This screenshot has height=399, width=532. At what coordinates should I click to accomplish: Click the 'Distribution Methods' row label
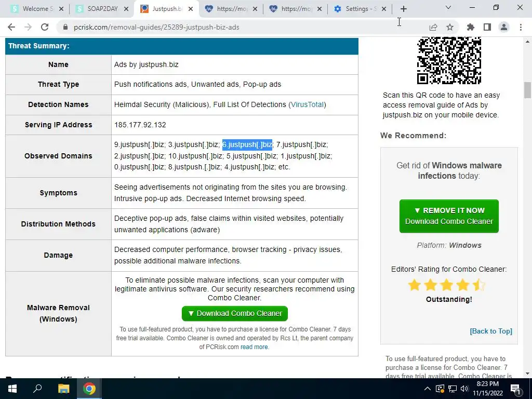point(58,224)
